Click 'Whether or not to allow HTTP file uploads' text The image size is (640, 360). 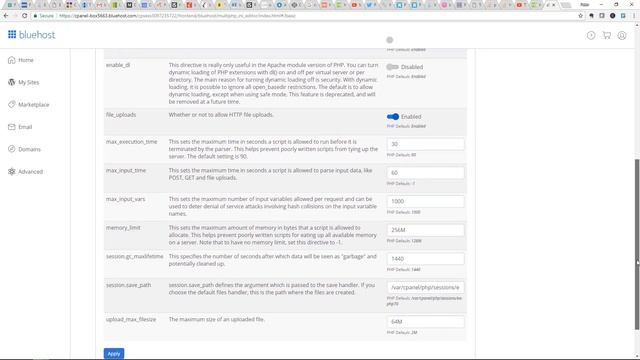tap(221, 115)
